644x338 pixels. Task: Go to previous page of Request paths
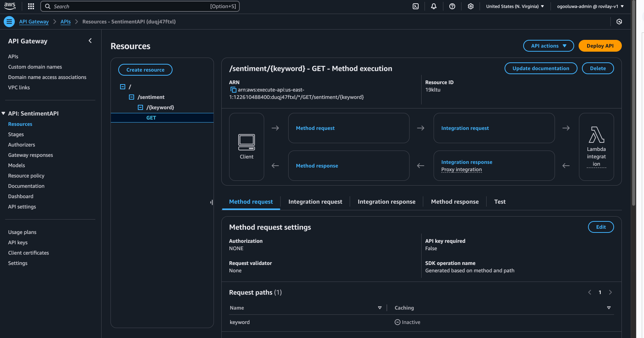tap(590, 292)
